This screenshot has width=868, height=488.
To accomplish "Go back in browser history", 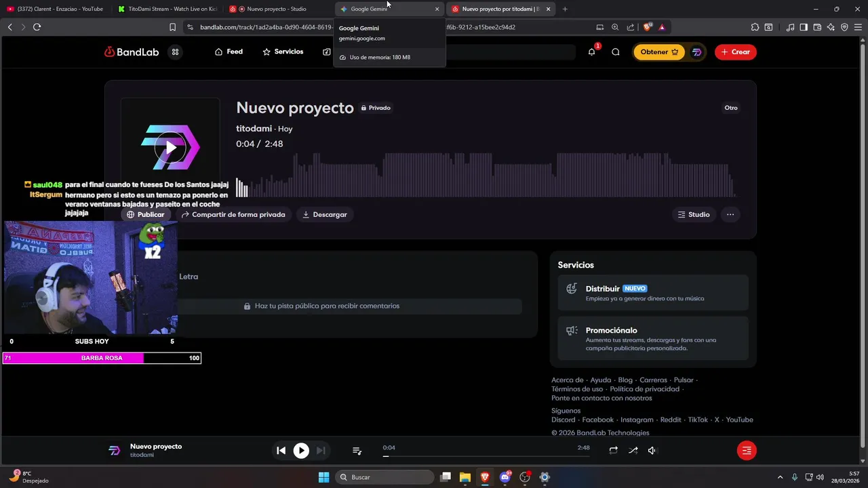I will pyautogui.click(x=9, y=27).
